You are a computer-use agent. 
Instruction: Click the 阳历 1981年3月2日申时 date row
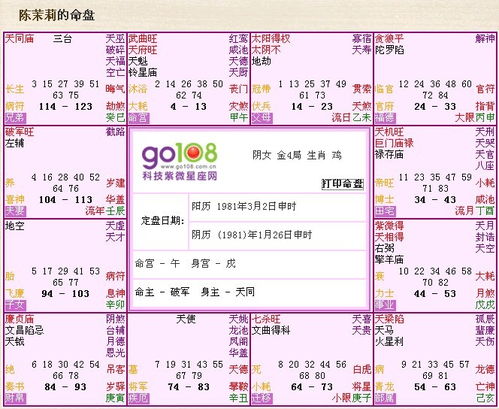click(x=277, y=207)
